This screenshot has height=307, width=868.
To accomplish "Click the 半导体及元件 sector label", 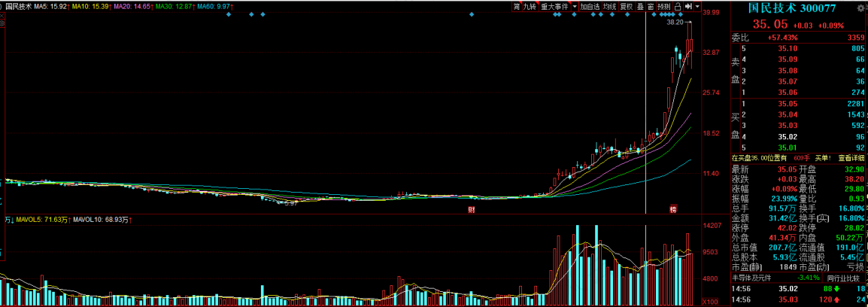I will (x=751, y=278).
